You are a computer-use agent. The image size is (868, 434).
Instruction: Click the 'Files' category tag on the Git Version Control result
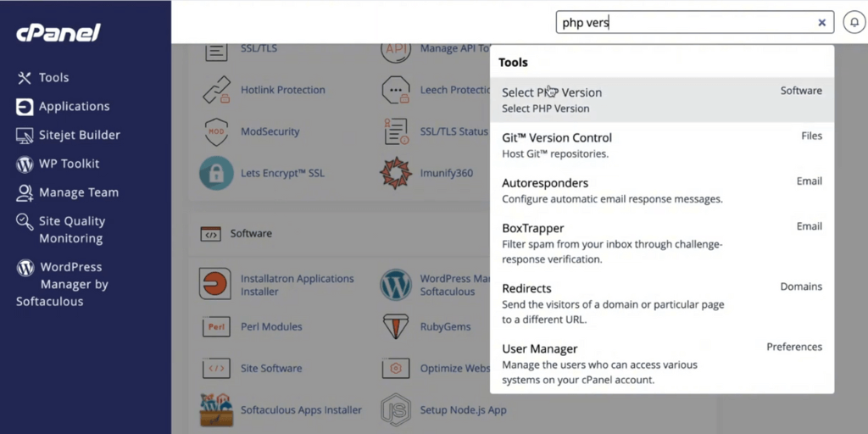pyautogui.click(x=811, y=136)
